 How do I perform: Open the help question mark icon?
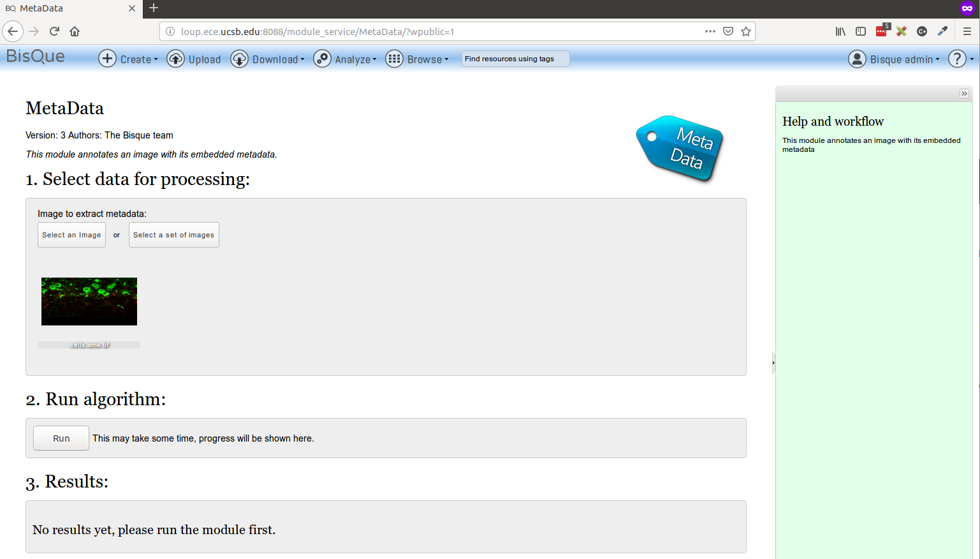point(957,59)
